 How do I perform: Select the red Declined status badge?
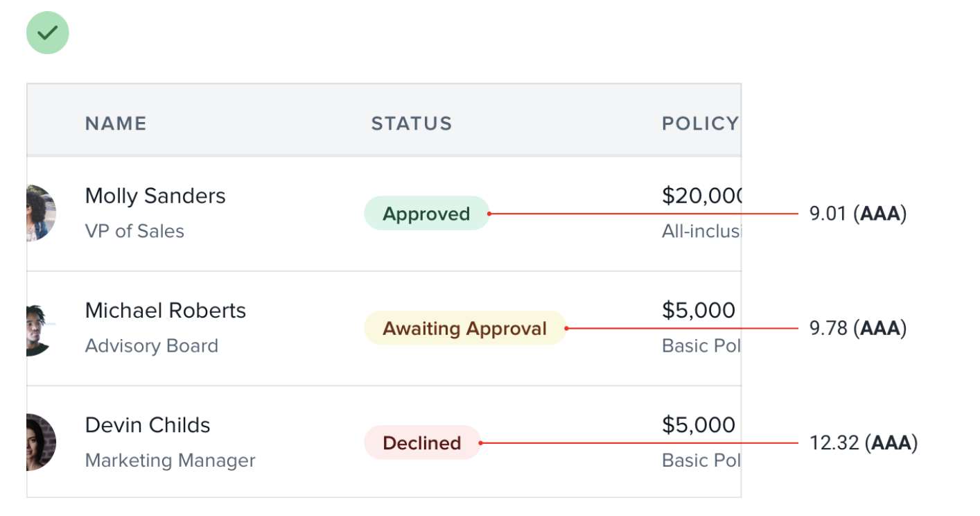click(422, 442)
